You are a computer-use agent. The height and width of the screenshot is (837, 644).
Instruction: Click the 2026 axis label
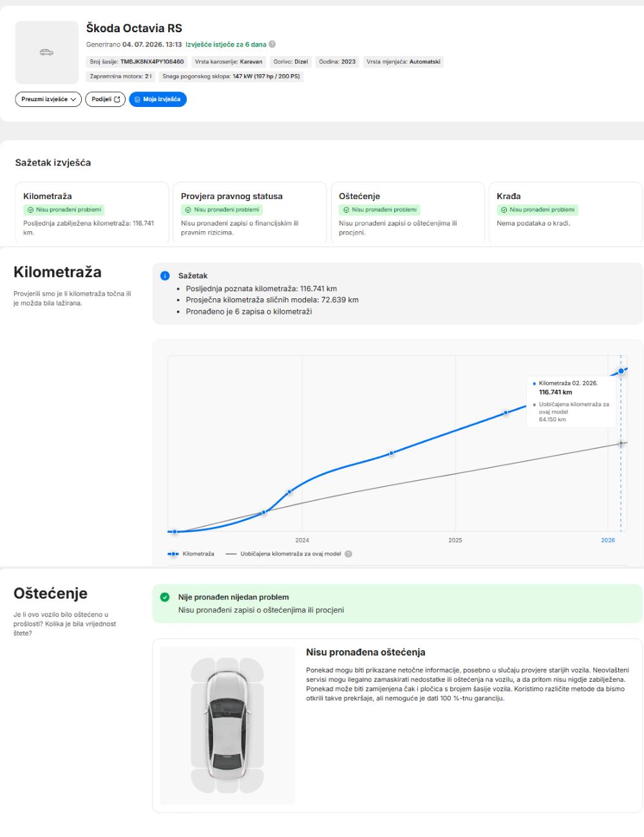click(x=608, y=540)
